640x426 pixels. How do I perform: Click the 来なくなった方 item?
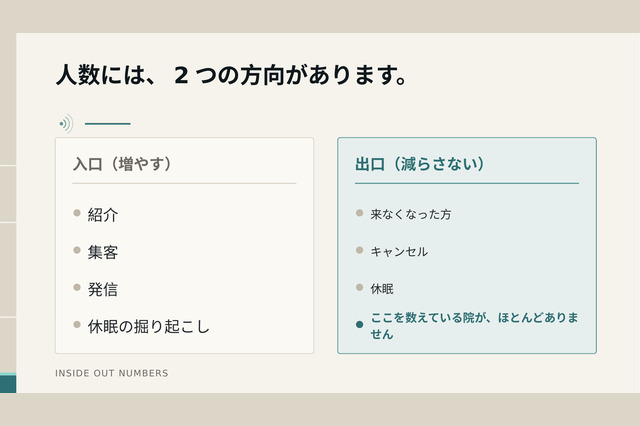(x=411, y=214)
